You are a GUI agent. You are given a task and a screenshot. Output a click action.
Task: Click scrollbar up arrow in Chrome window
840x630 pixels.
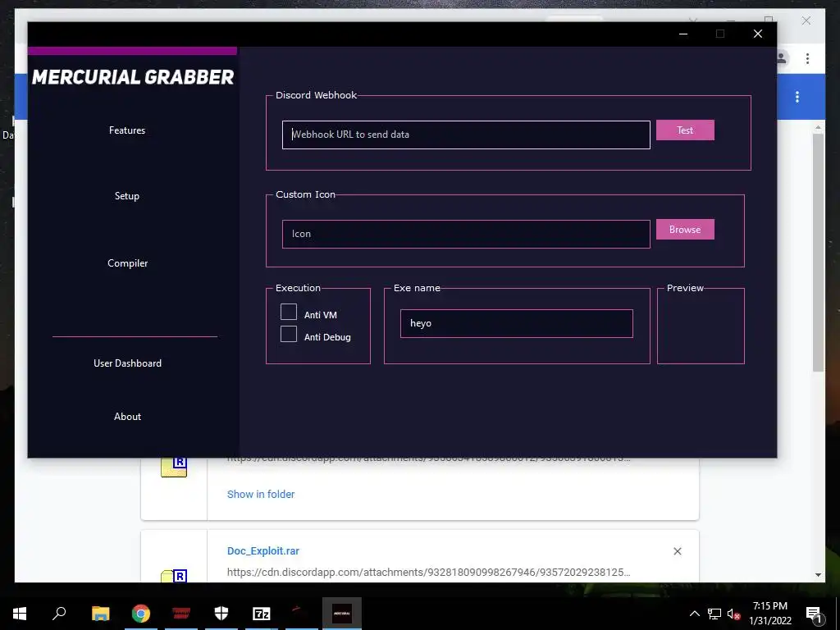(818, 127)
